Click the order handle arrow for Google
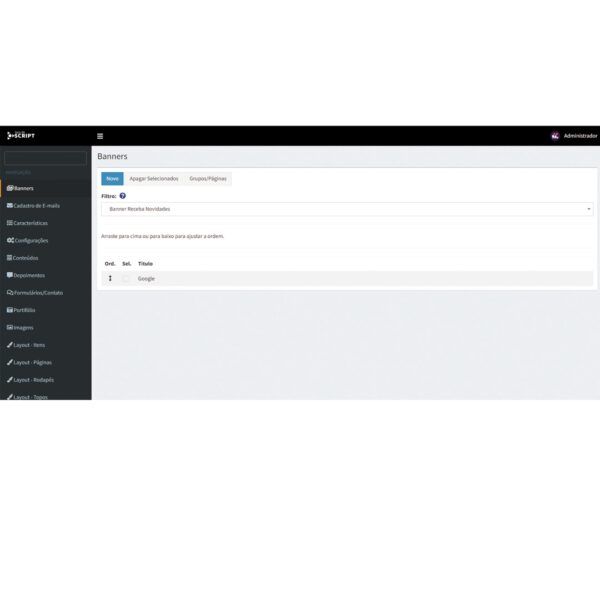This screenshot has height=600, width=600. pos(110,279)
